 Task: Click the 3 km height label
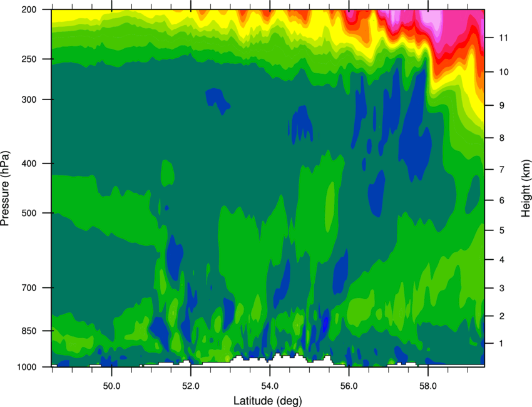tap(502, 288)
